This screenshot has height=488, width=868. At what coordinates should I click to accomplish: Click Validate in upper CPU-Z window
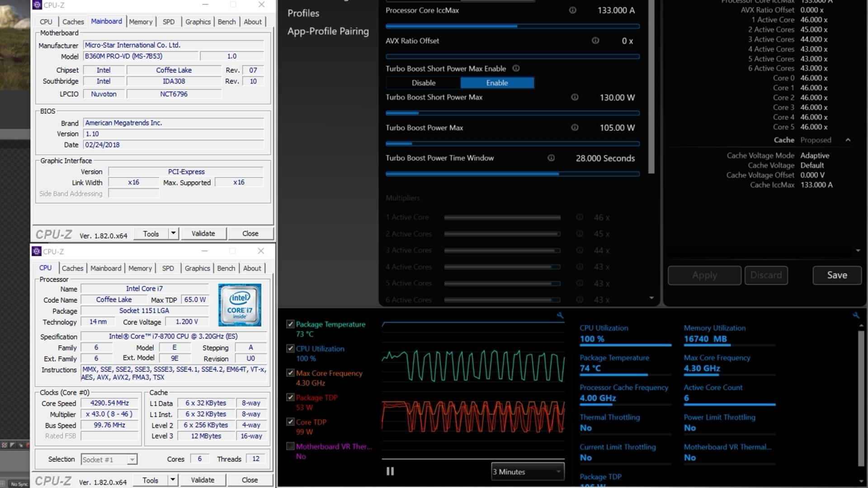[x=203, y=234]
